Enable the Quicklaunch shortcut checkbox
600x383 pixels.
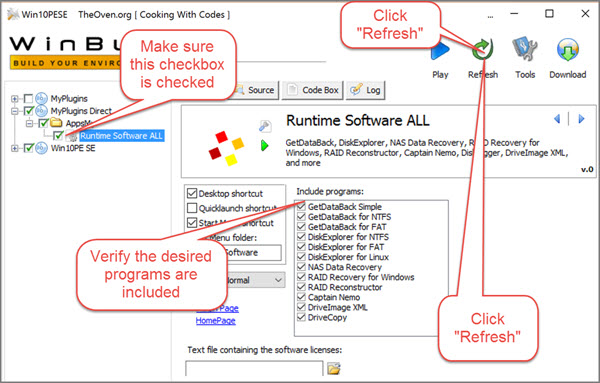(192, 208)
